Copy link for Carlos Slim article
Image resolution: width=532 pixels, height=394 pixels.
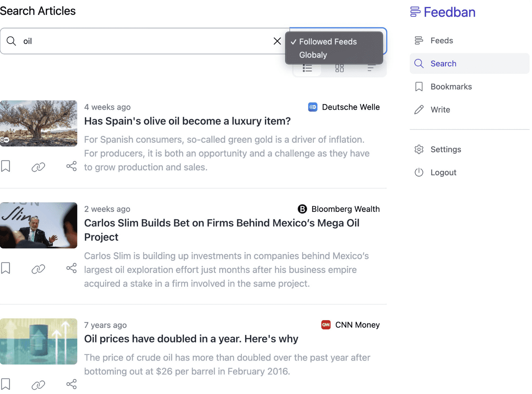click(38, 269)
